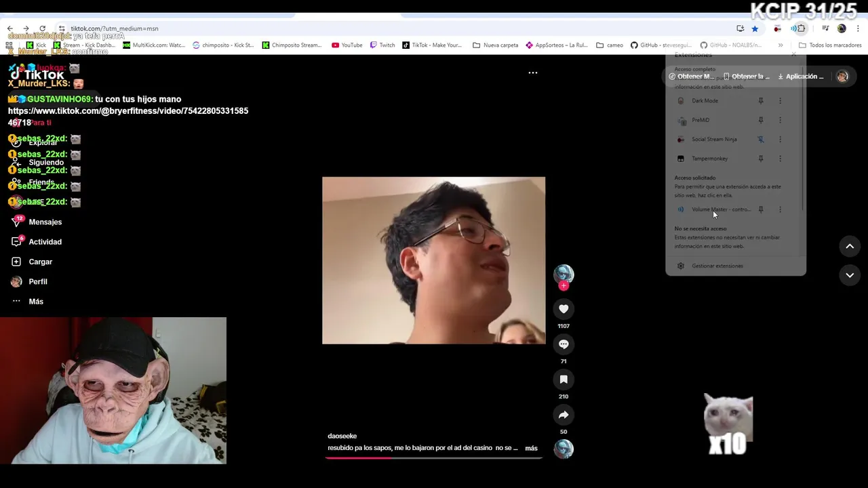Viewport: 868px width, 488px height.
Task: Select Dark Mode in extensions list
Action: pyautogui.click(x=705, y=101)
